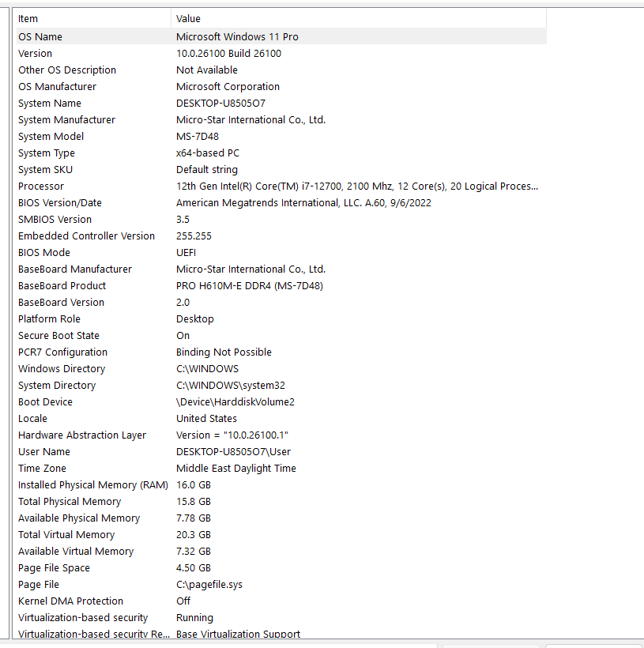644x648 pixels.
Task: Select the Available Physical Memory row
Action: (281, 518)
